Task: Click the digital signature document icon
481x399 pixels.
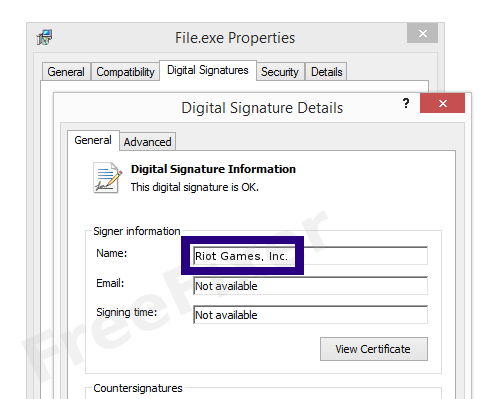Action: coord(107,178)
